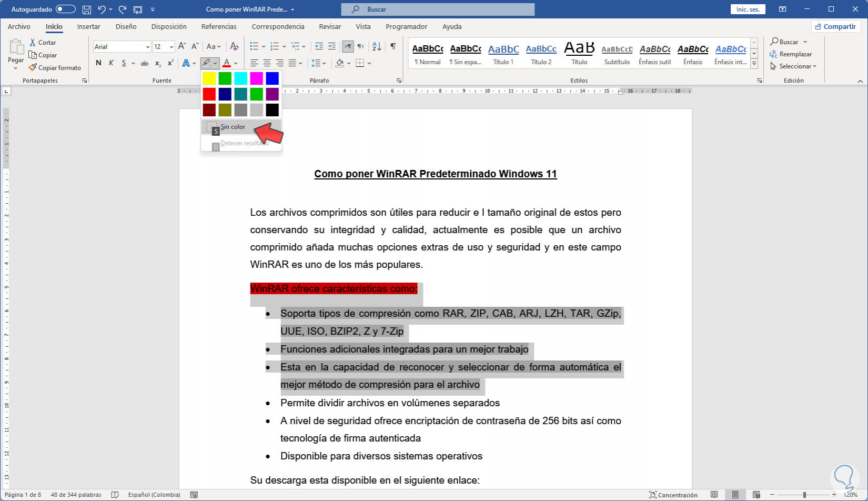Click the macro recording status icon
The height and width of the screenshot is (501, 868).
point(194,495)
